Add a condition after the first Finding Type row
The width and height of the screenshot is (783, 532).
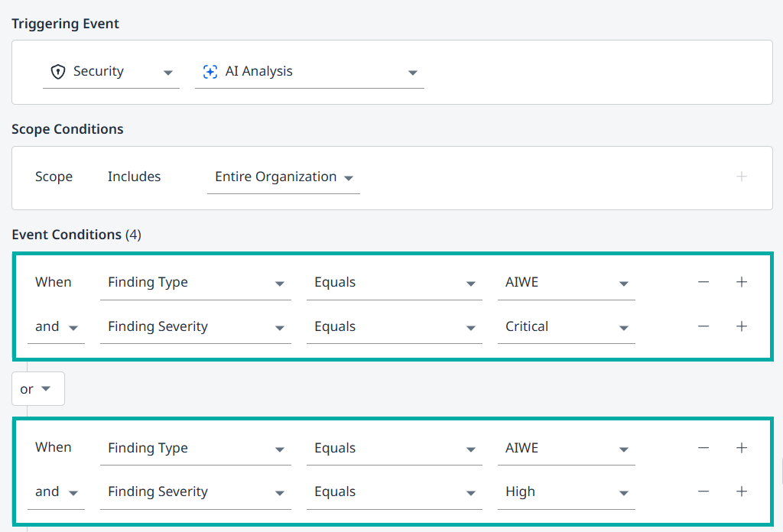pyautogui.click(x=741, y=282)
